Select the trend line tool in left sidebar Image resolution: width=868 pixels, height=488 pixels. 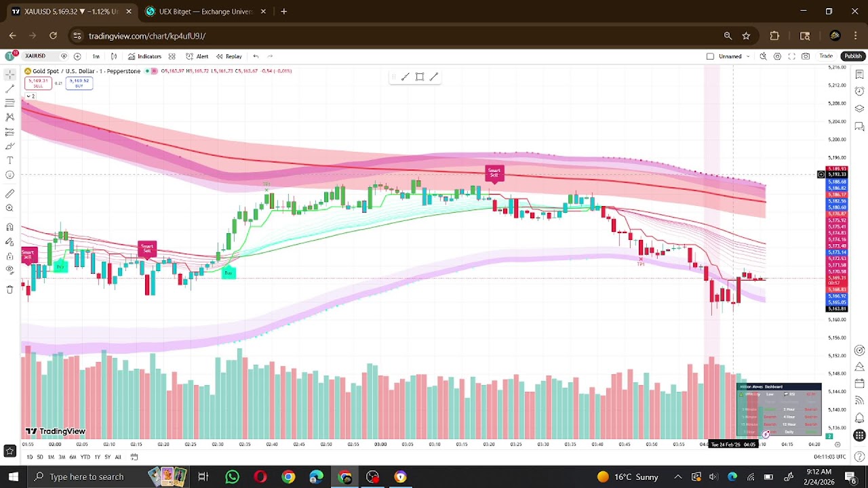[x=9, y=89]
